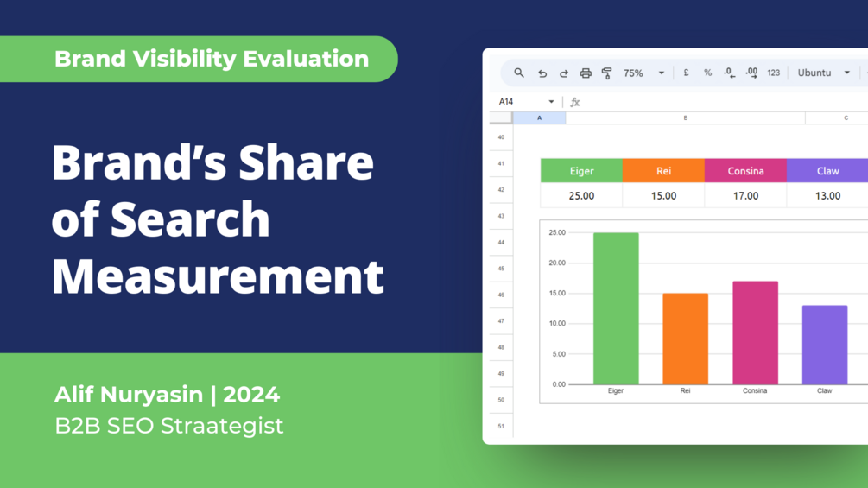Redo the last action
Image resolution: width=868 pixels, height=488 pixels.
point(563,73)
